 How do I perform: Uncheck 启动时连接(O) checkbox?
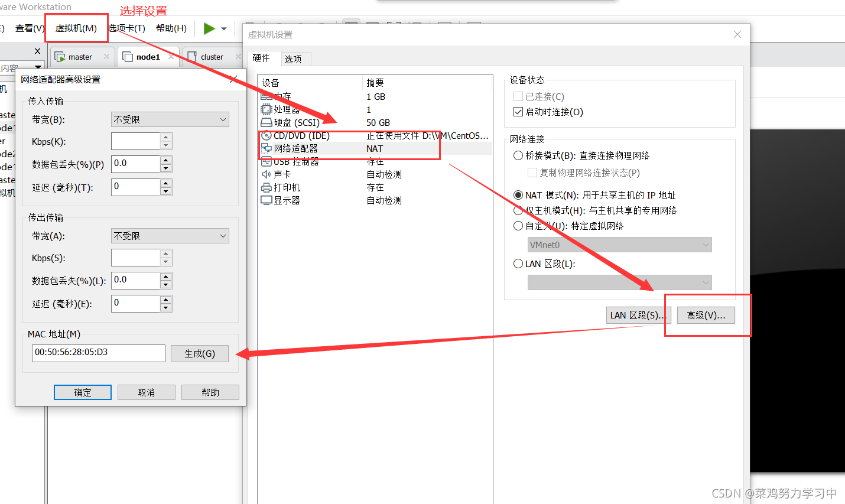click(518, 112)
